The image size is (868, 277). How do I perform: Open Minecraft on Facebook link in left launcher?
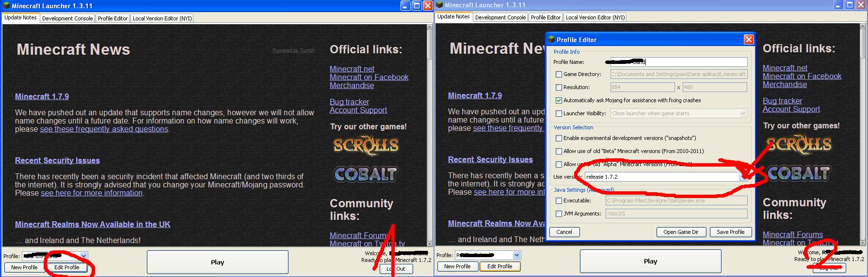369,77
